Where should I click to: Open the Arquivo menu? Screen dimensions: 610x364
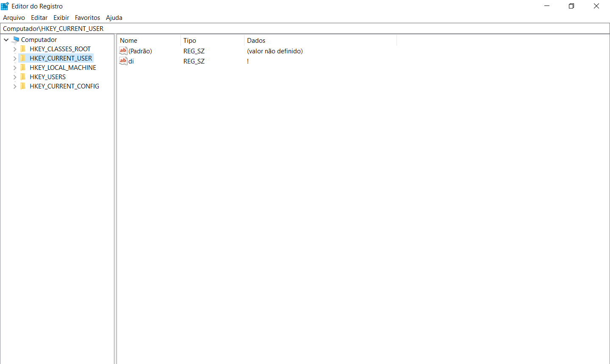[14, 18]
